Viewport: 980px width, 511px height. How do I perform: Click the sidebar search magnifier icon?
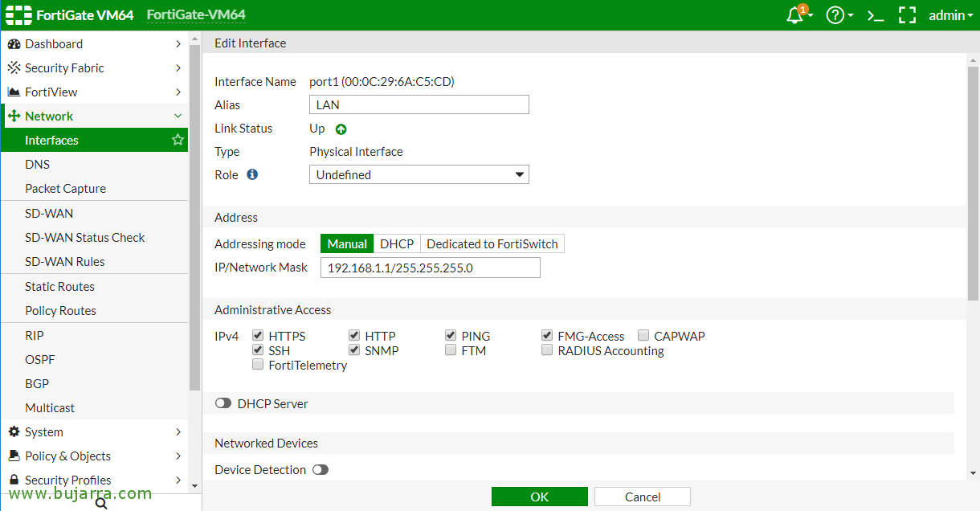[101, 504]
